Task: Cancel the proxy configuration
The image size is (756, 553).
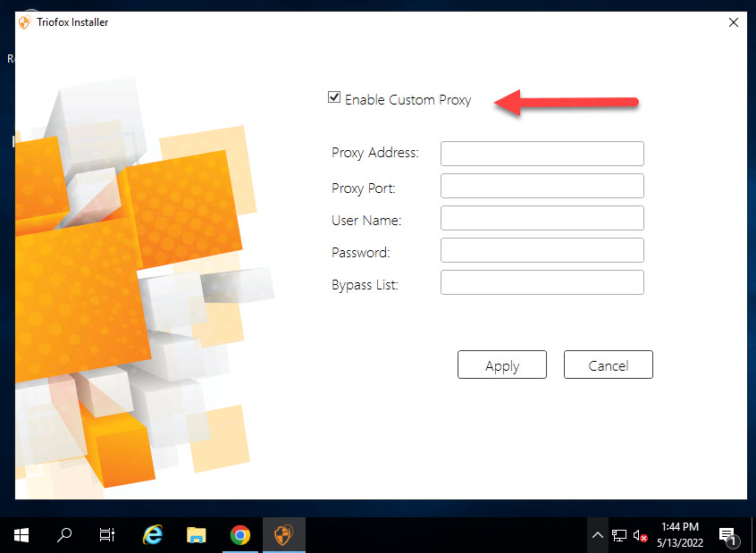Action: point(608,365)
